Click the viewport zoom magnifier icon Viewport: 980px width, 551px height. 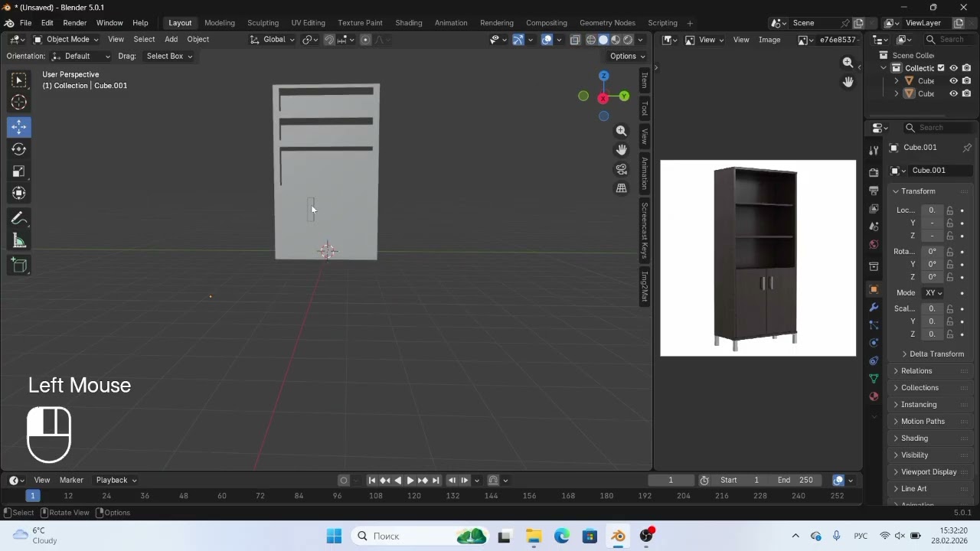tap(621, 131)
